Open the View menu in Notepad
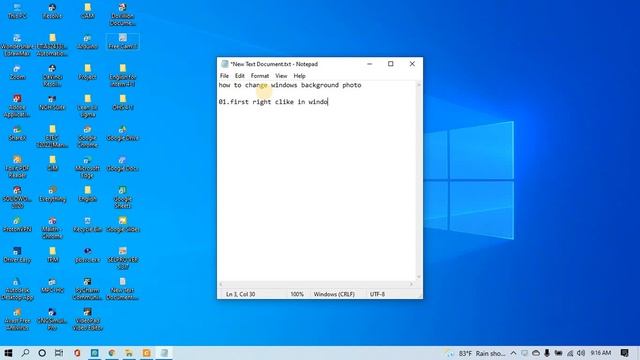The width and height of the screenshot is (640, 360). [x=281, y=76]
